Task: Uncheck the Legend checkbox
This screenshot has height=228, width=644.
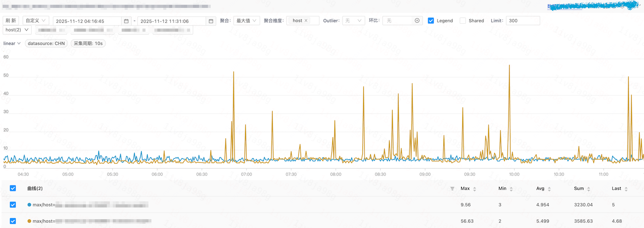Action: [x=431, y=21]
